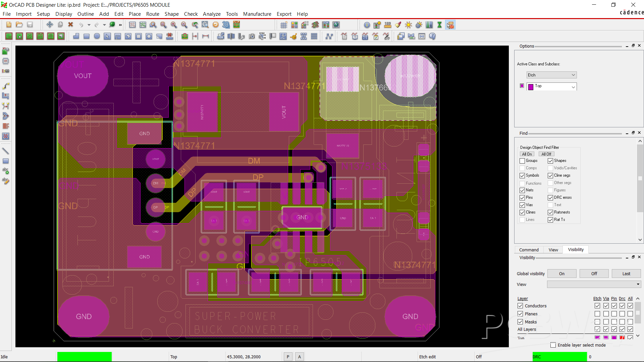
Task: Click the Show Measure ruler icon
Action: pos(388,25)
